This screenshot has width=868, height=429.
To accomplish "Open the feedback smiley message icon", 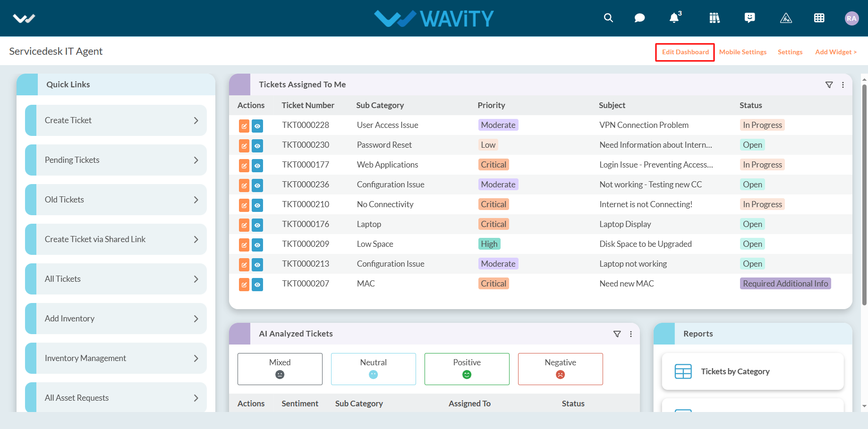I will tap(749, 18).
